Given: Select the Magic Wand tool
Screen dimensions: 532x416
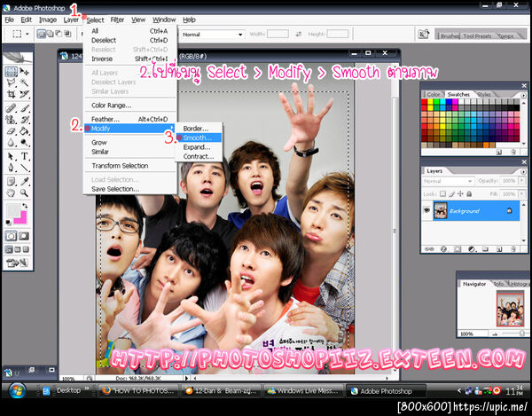Looking at the screenshot, I should tap(24, 82).
